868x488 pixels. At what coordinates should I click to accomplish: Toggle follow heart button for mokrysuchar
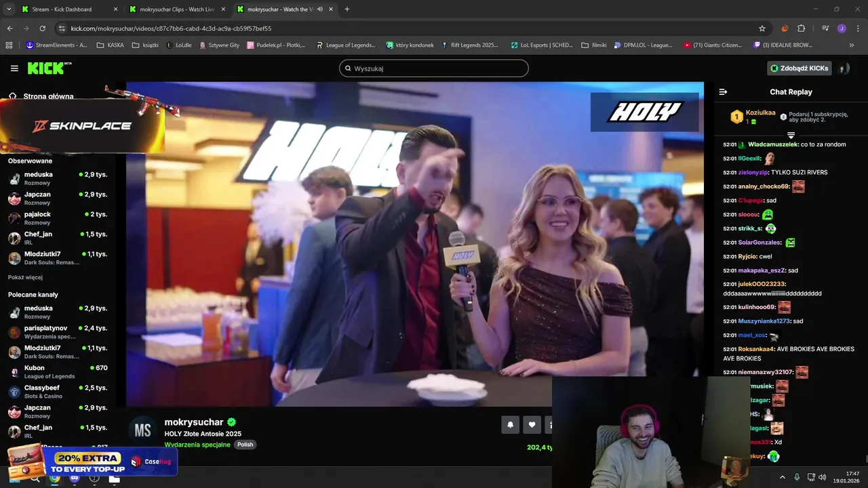532,425
